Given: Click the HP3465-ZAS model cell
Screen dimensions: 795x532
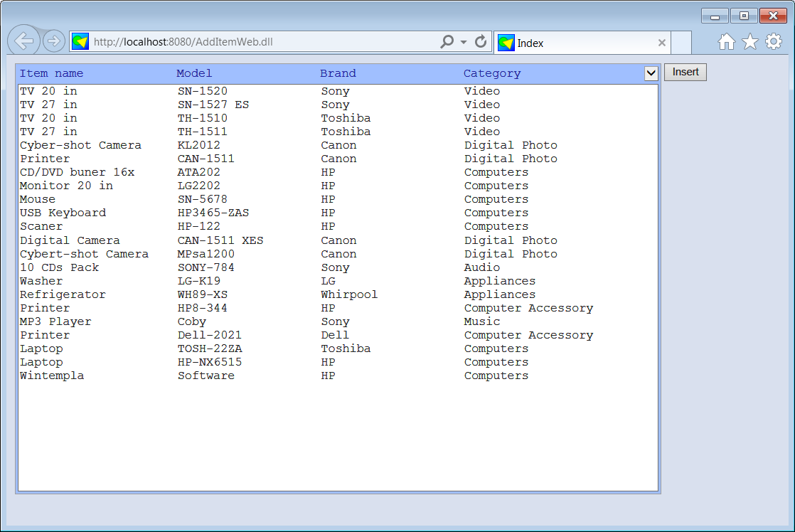Looking at the screenshot, I should tap(213, 213).
